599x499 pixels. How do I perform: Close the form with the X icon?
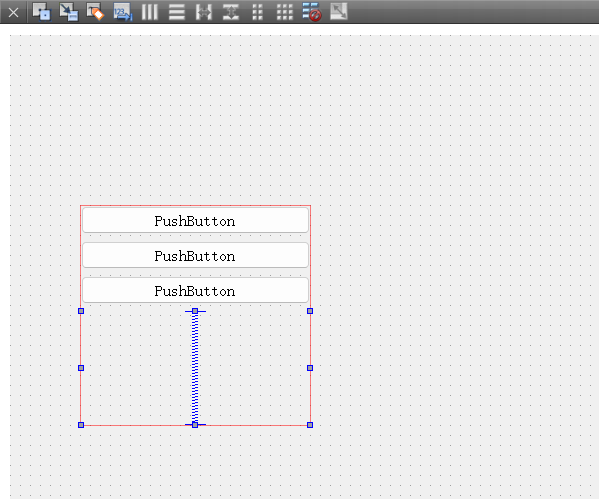[13, 13]
